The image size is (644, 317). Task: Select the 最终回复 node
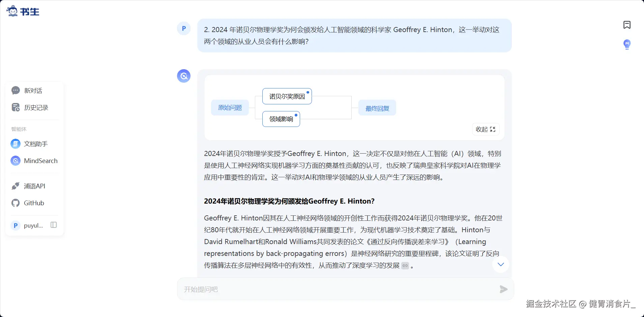[377, 108]
